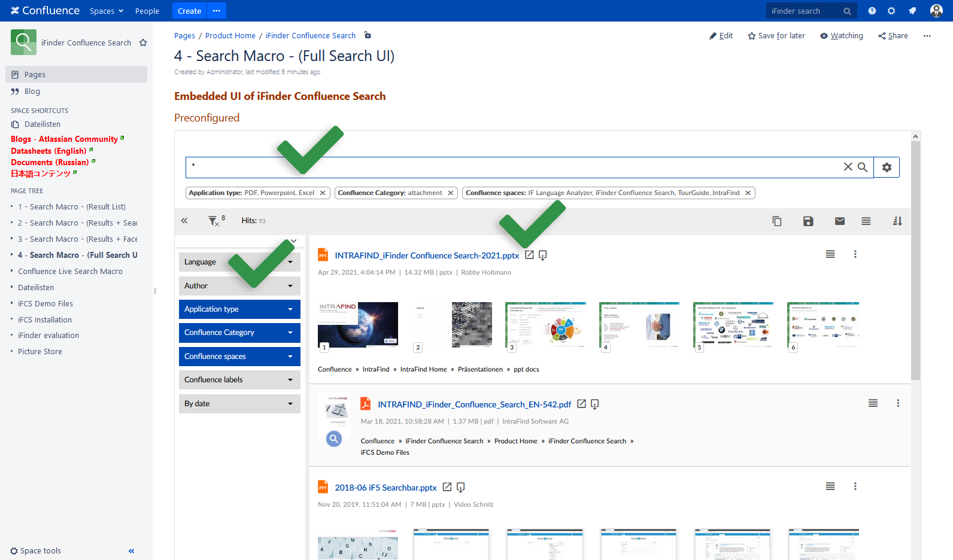
Task: Toggle Watching for this page
Action: (x=842, y=36)
